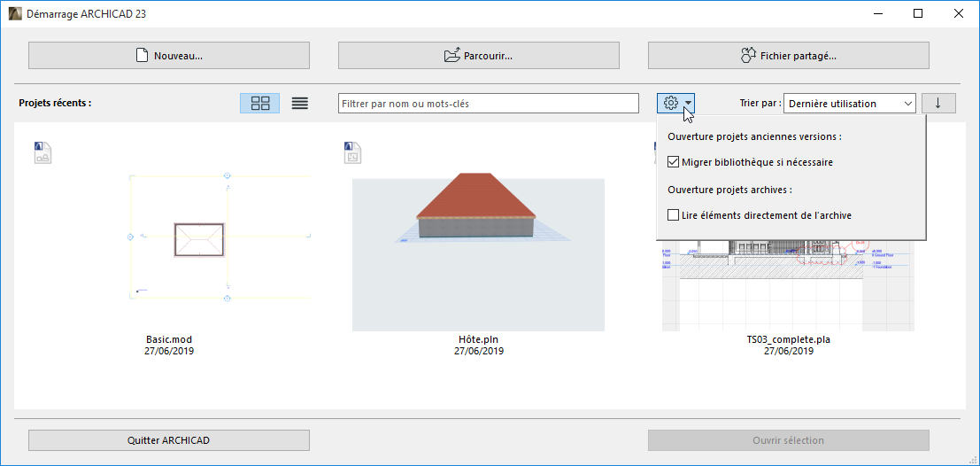Click the filter by name or keywords field

pos(489,103)
